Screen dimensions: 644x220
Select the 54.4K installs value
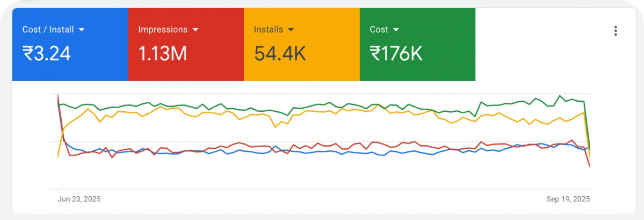[x=280, y=53]
